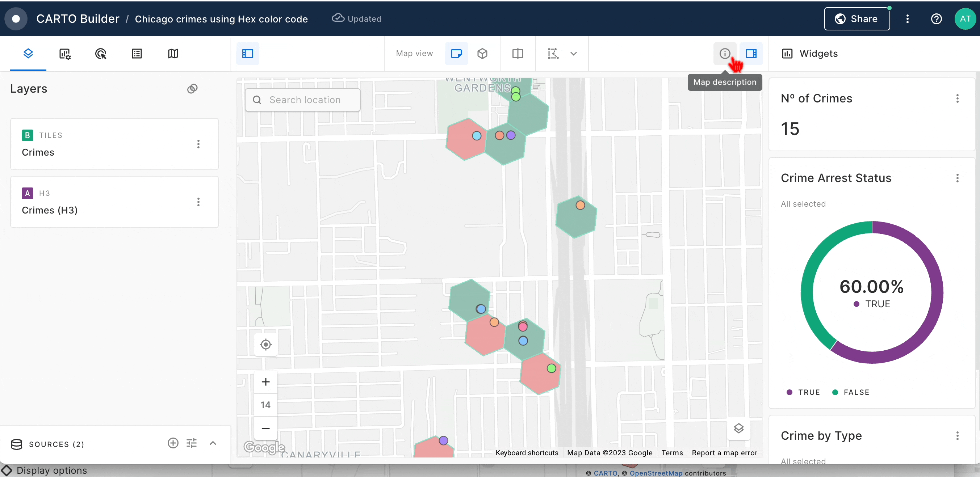980x477 pixels.
Task: Collapse the Sources panel chevron
Action: coord(213,443)
